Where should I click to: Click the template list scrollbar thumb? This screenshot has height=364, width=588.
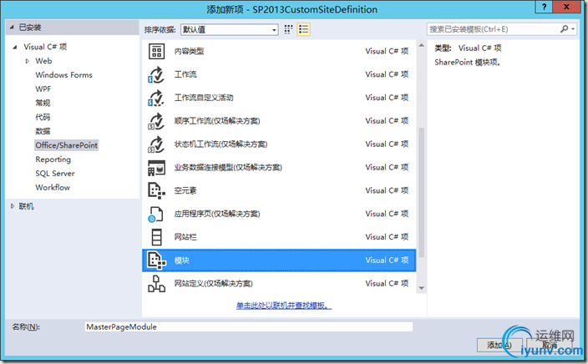click(421, 193)
